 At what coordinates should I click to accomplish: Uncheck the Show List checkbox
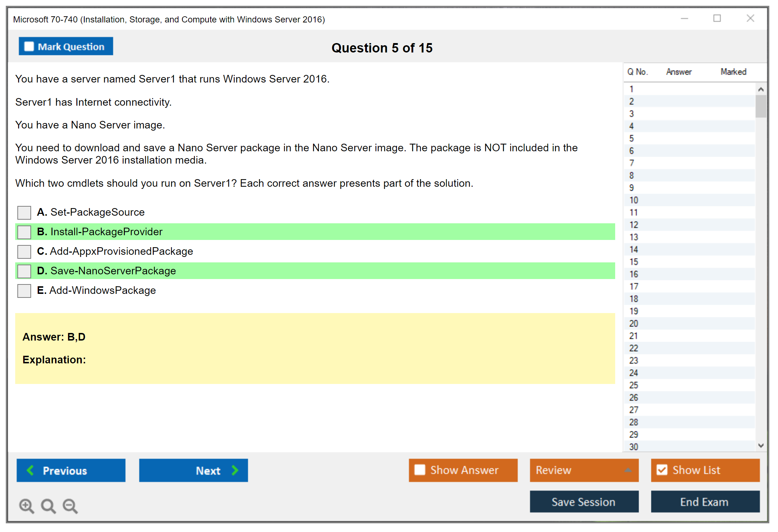[662, 470]
